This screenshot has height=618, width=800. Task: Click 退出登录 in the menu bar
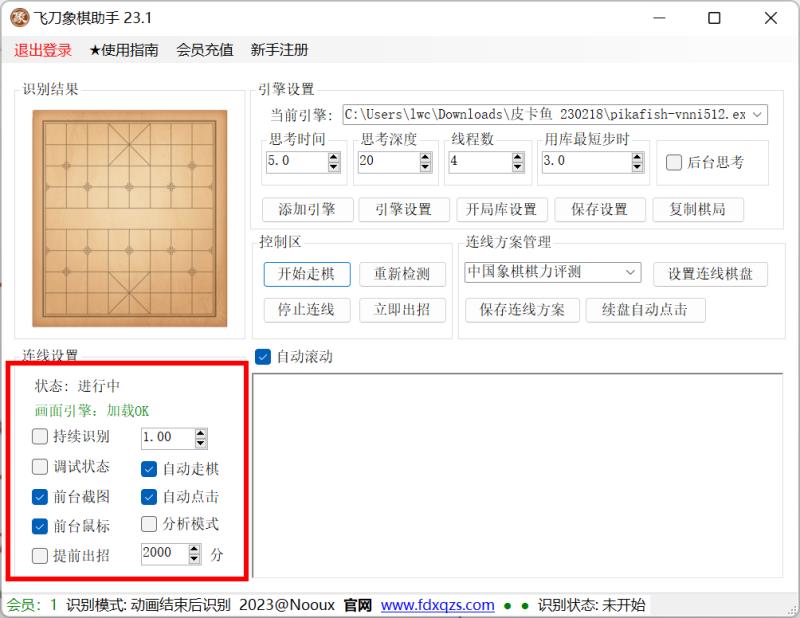(x=43, y=50)
